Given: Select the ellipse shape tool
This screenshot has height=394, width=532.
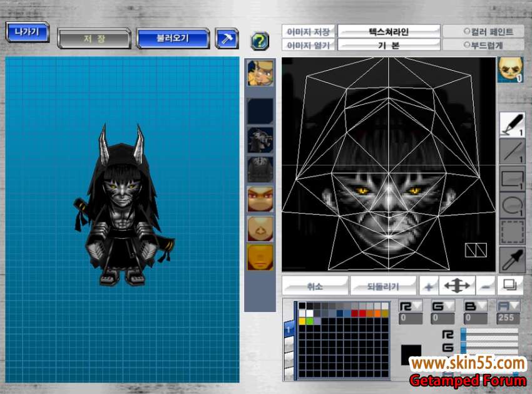Looking at the screenshot, I should (x=512, y=206).
